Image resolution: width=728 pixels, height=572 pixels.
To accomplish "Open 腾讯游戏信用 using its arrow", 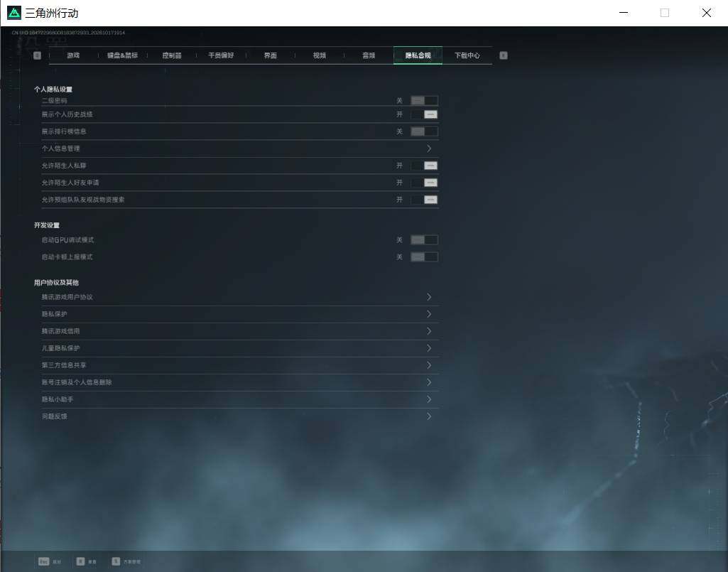I will [x=429, y=331].
